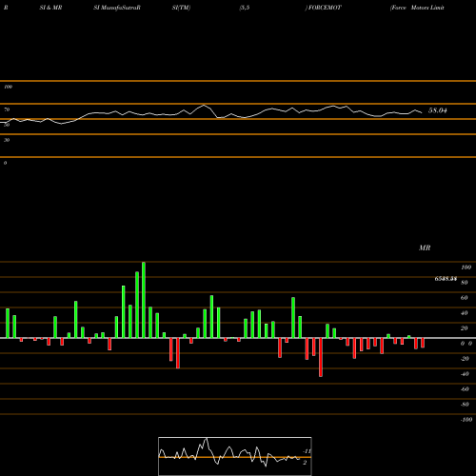Click the -100 label on the MR axis
This screenshot has width=476, height=476.
click(x=466, y=420)
